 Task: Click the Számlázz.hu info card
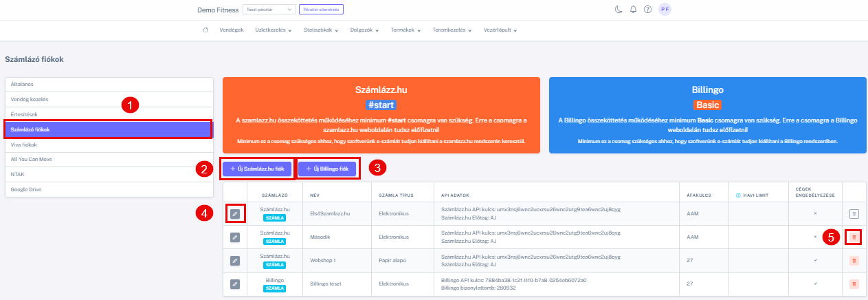pos(381,115)
